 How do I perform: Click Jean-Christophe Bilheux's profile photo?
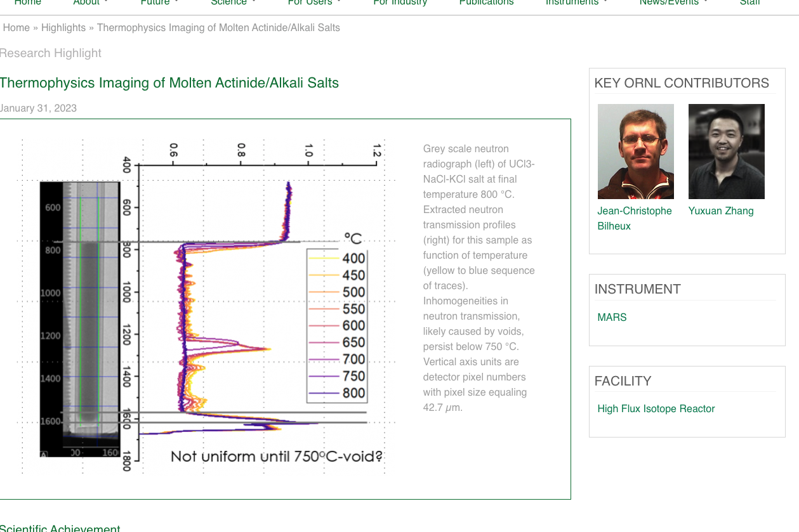coord(635,152)
